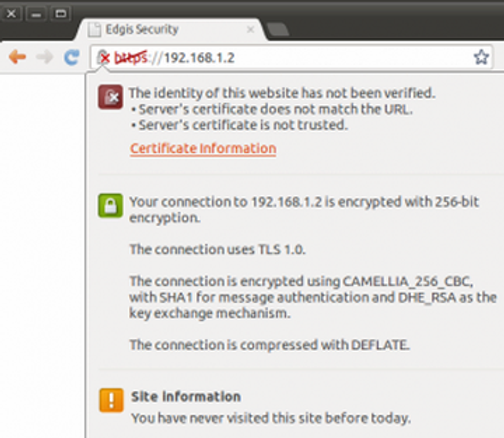Minimize the browser window

pyautogui.click(x=36, y=14)
